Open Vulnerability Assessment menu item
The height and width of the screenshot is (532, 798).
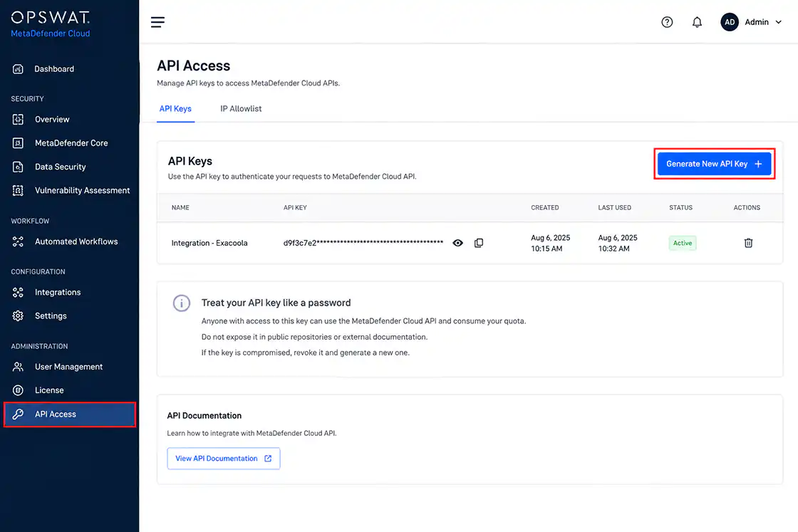coord(83,190)
